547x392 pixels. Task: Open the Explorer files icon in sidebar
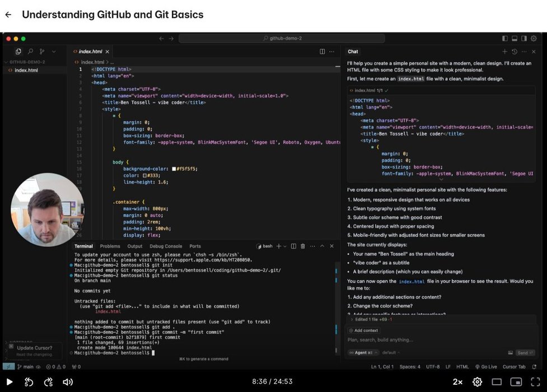[18, 52]
